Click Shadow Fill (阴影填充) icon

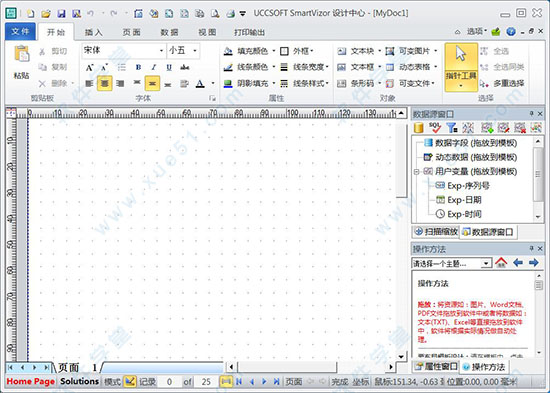tap(228, 84)
